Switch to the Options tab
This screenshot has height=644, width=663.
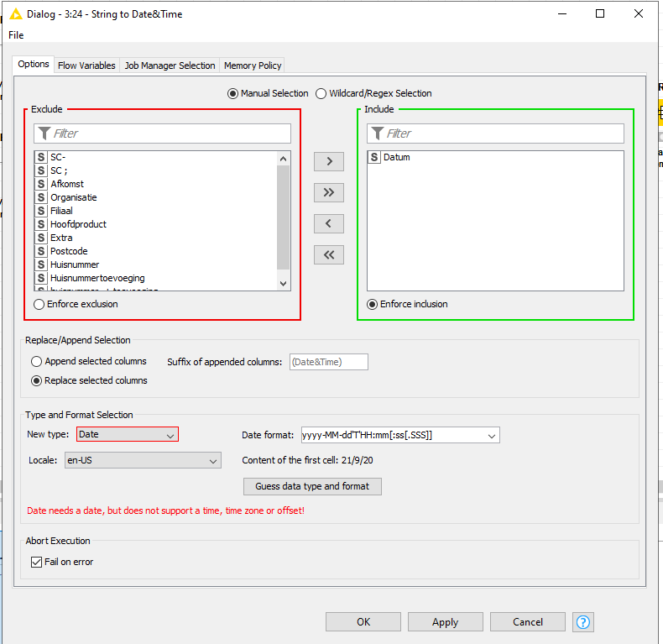click(x=34, y=65)
